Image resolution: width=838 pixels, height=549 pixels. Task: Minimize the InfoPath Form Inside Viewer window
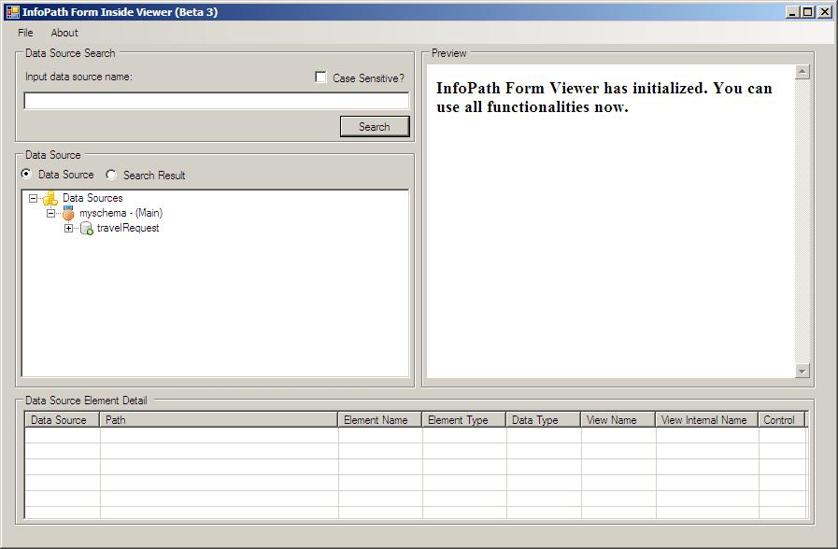coord(793,12)
